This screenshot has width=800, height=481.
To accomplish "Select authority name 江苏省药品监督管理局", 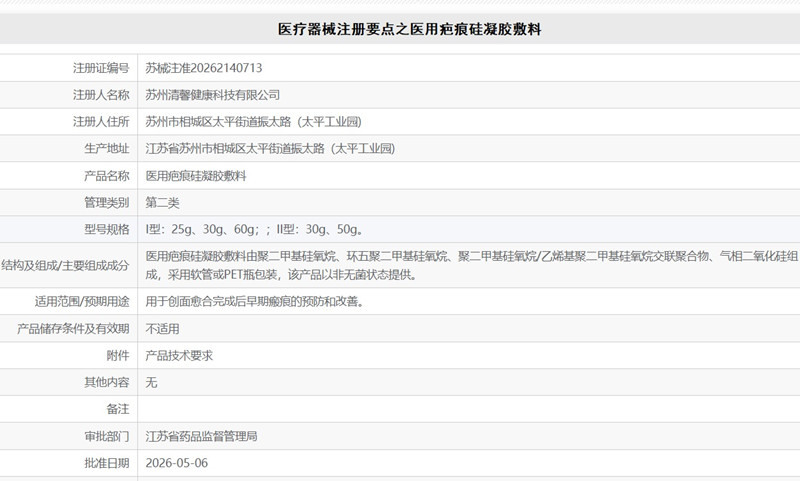I will (x=202, y=436).
